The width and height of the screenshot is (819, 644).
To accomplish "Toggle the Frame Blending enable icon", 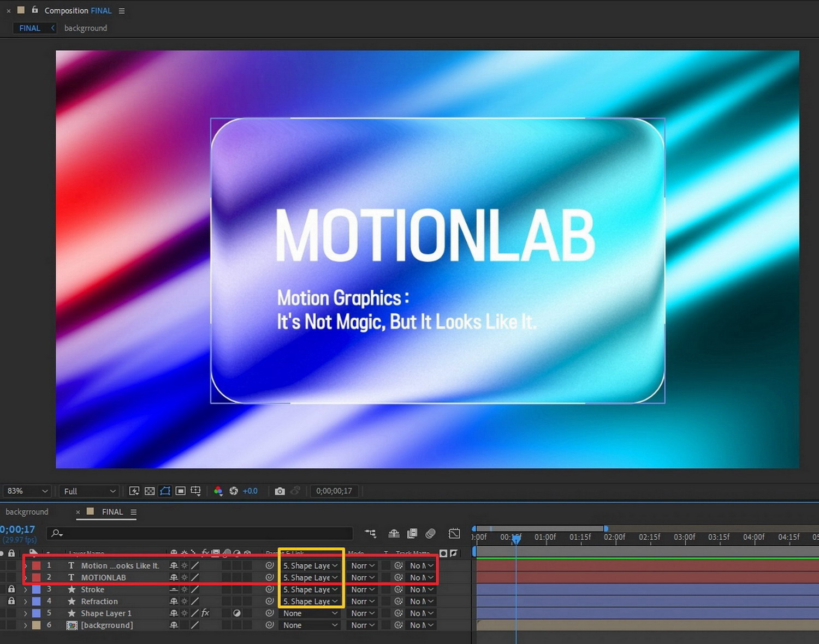I will pyautogui.click(x=412, y=533).
